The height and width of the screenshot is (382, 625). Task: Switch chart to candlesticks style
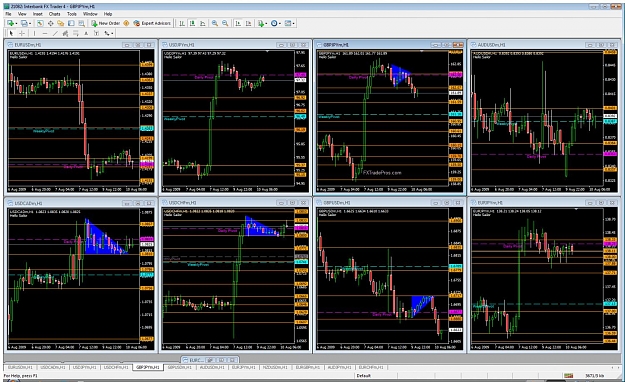(192, 23)
